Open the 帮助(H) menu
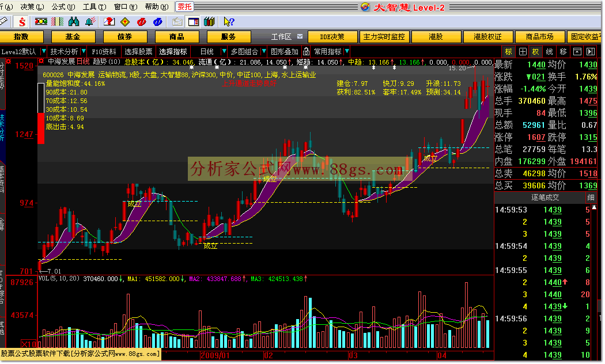Image resolution: width=605 pixels, height=364 pixels. (x=157, y=7)
